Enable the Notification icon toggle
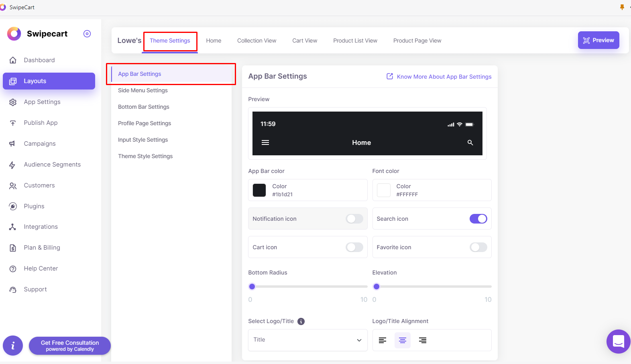 pyautogui.click(x=354, y=219)
